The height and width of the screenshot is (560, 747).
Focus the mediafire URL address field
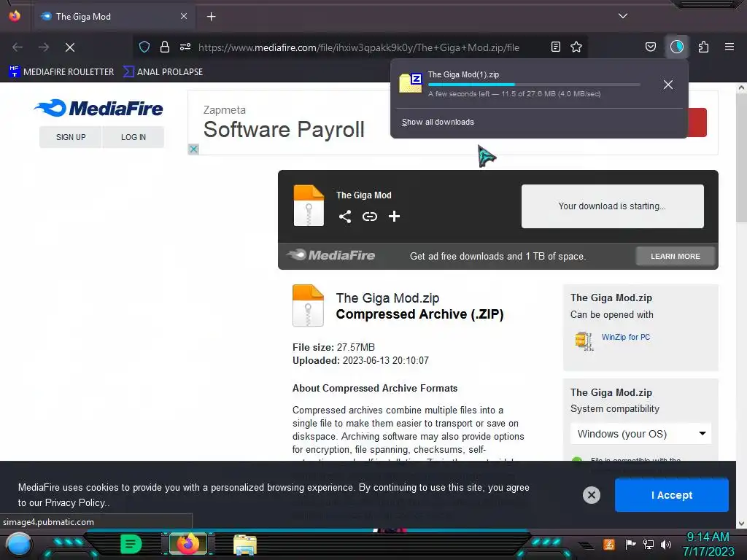click(359, 47)
